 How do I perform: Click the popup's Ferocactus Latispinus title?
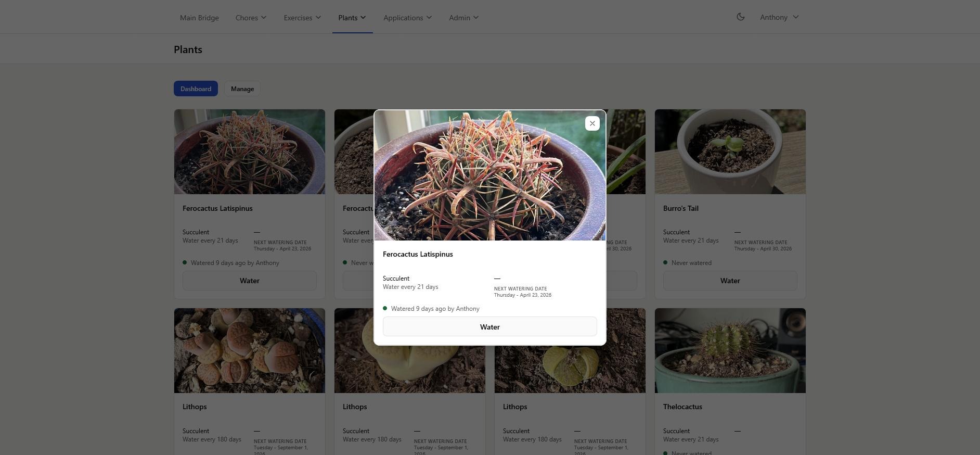(418, 254)
